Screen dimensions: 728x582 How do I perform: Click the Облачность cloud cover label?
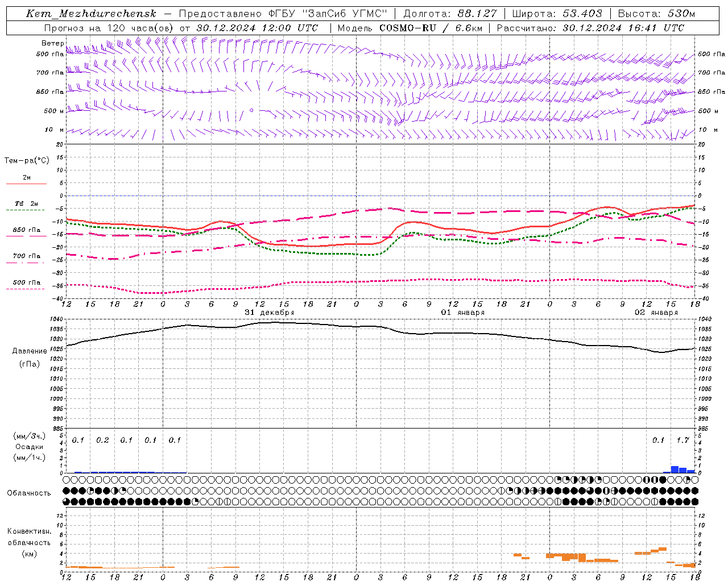(29, 493)
